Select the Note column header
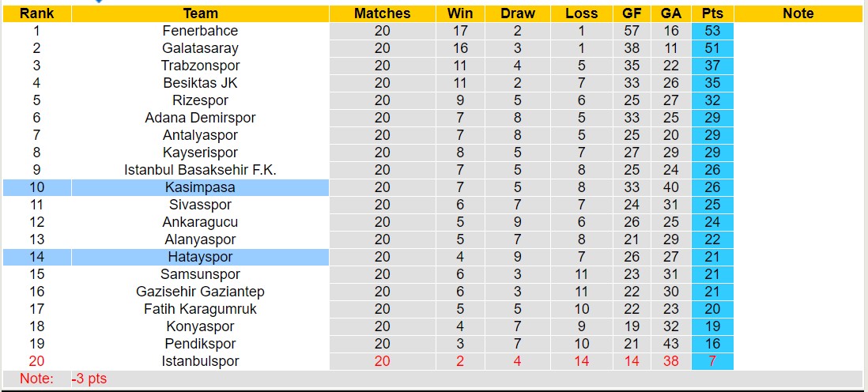Viewport: 868px width, 392px height. click(798, 13)
